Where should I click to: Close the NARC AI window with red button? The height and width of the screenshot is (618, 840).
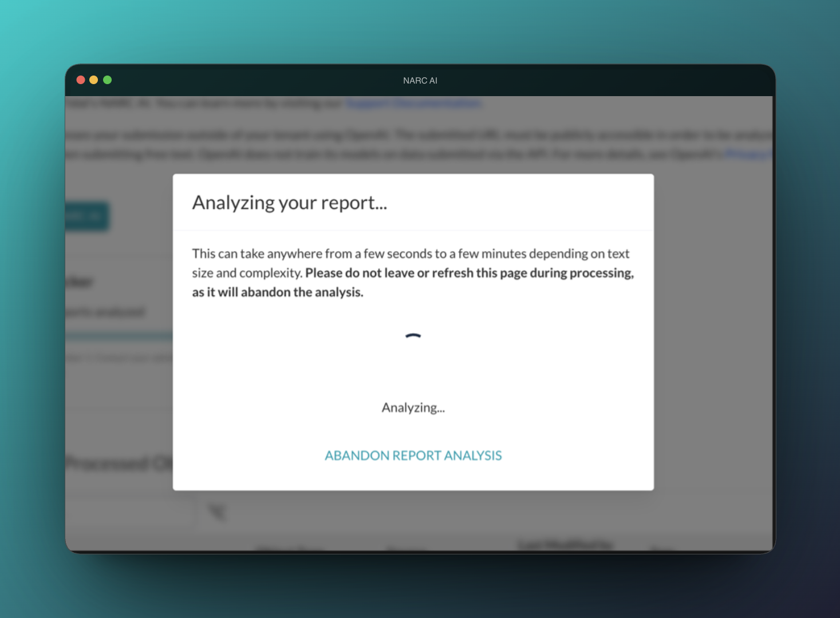click(81, 80)
